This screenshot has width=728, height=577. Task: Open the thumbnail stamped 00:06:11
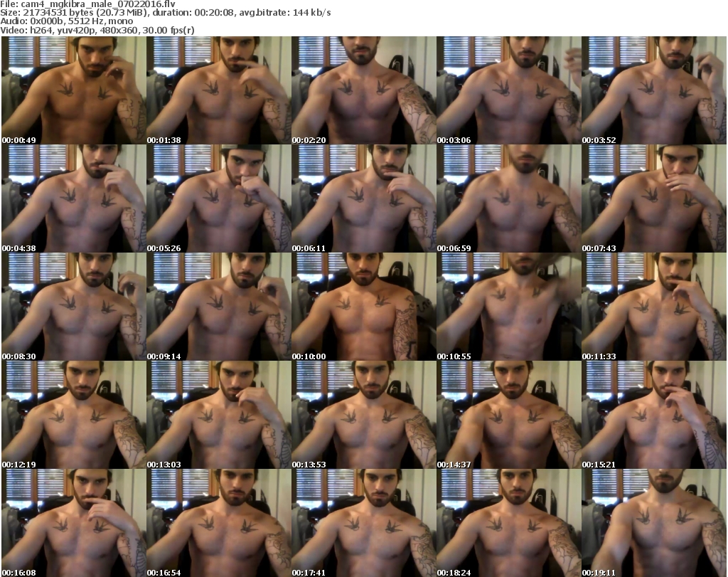click(x=363, y=198)
